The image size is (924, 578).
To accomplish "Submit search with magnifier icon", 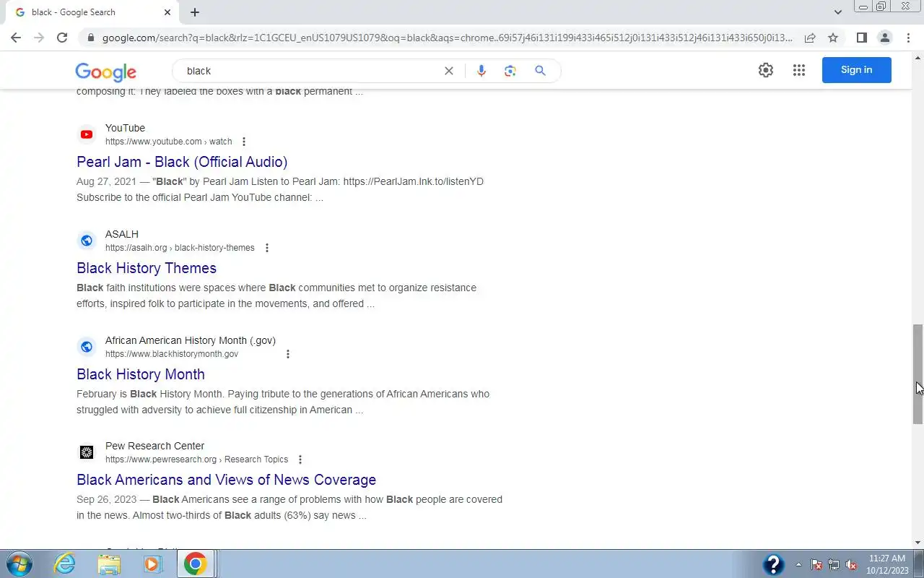I will 540,71.
